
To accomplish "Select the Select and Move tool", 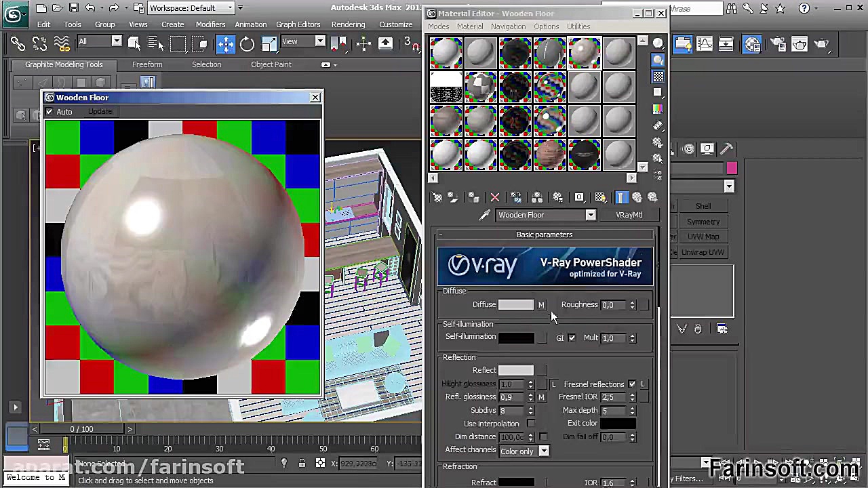I will point(225,44).
